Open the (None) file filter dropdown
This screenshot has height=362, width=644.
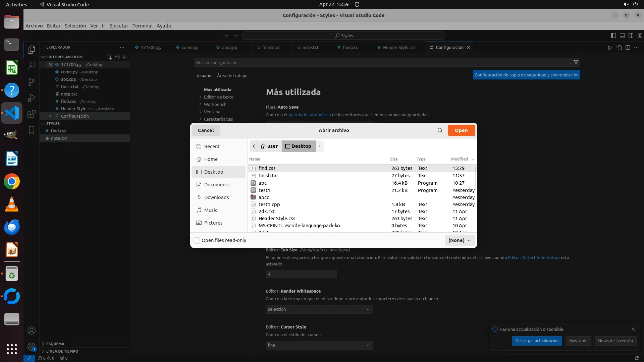pos(460,240)
